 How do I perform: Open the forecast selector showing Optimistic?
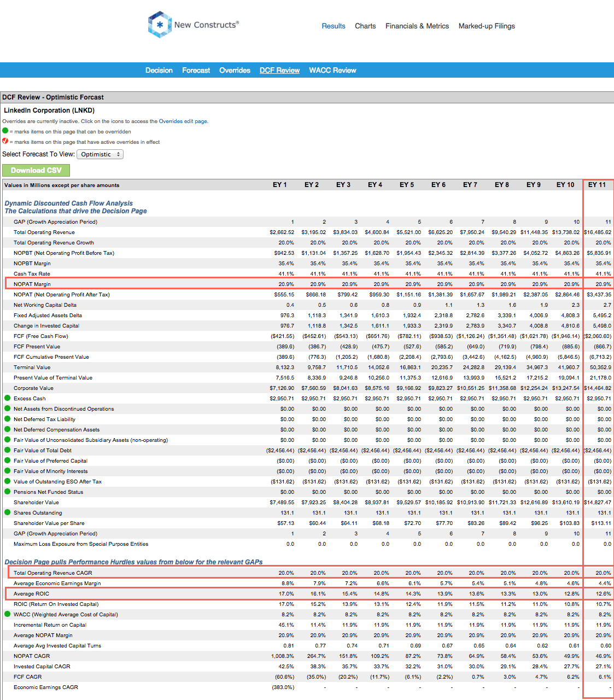100,154
